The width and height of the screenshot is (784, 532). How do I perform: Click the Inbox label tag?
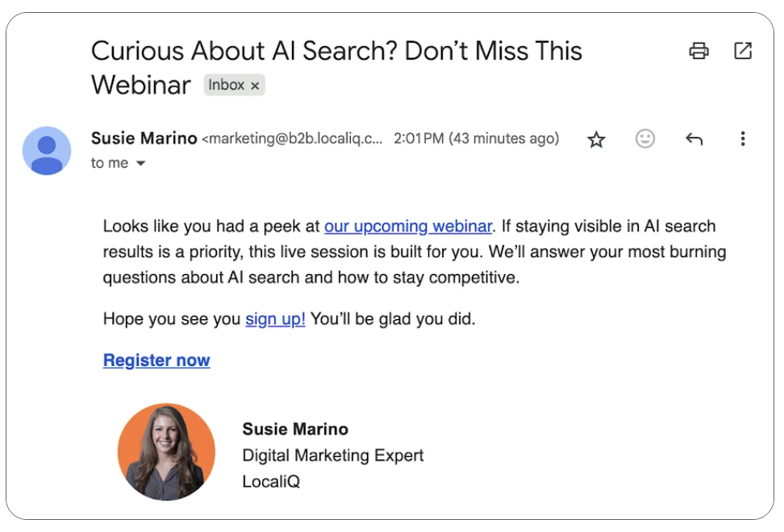pos(227,85)
